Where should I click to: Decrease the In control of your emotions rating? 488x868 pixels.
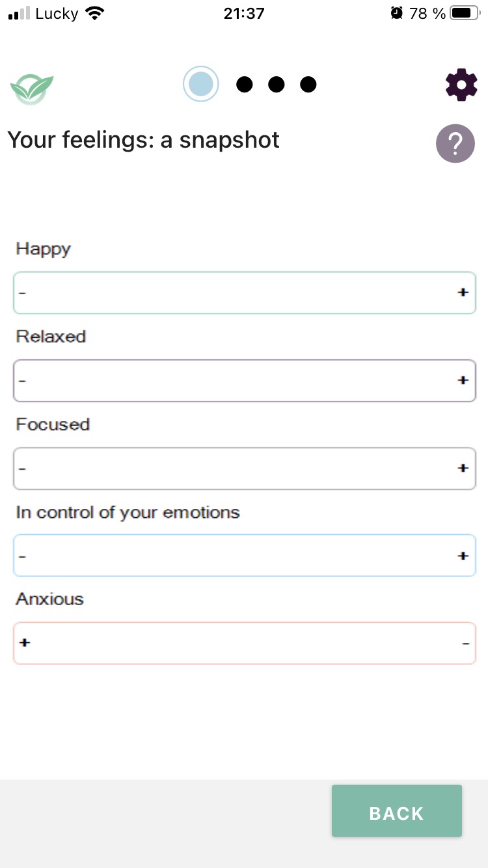coord(23,555)
